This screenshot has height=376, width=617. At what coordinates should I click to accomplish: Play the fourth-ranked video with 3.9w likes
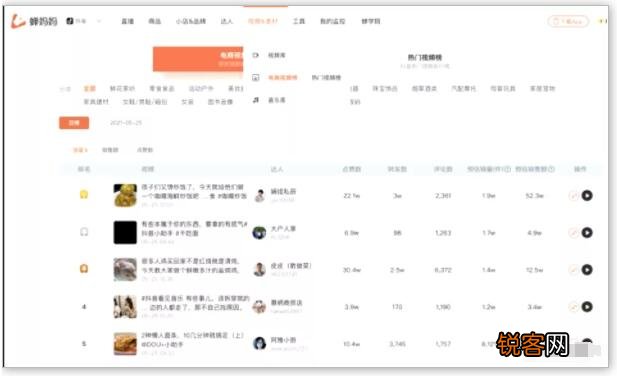click(587, 306)
